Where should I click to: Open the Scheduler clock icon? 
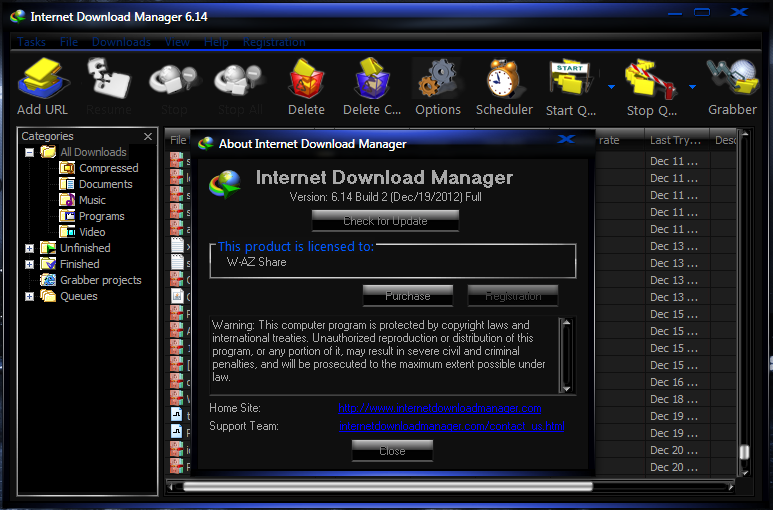click(x=504, y=79)
